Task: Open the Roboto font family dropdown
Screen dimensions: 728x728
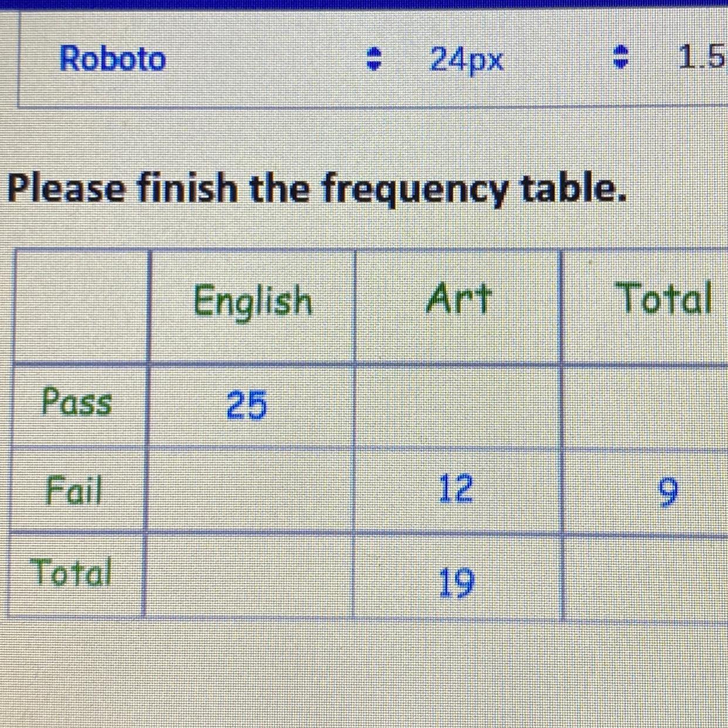Action: pos(111,57)
